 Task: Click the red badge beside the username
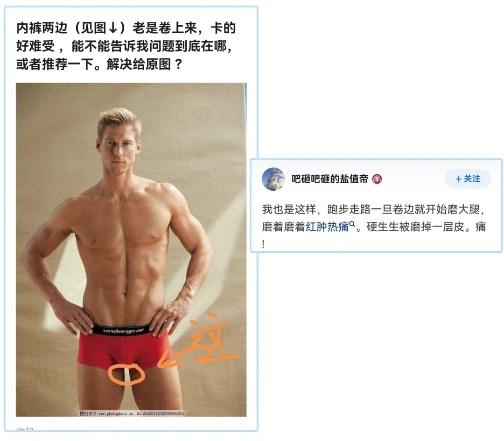pos(377,179)
